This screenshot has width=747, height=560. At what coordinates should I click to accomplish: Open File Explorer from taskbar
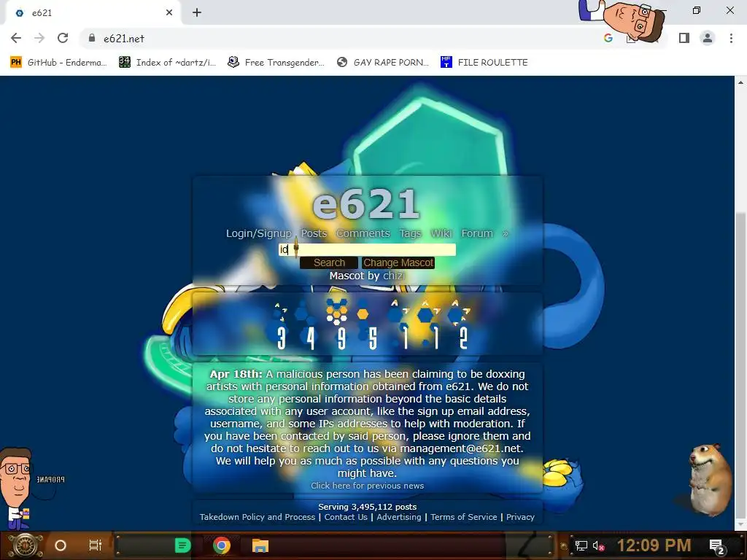pos(260,545)
